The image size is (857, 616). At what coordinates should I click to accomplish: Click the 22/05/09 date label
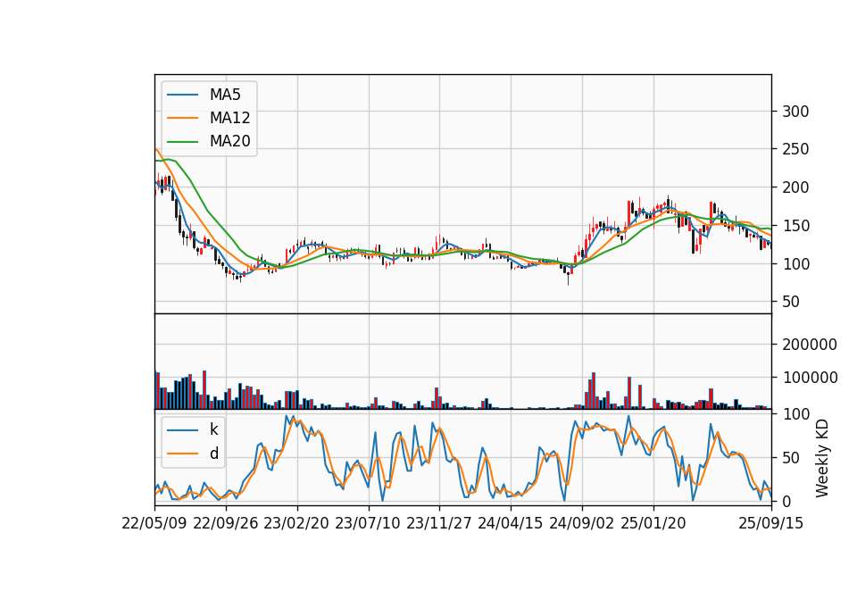point(154,524)
